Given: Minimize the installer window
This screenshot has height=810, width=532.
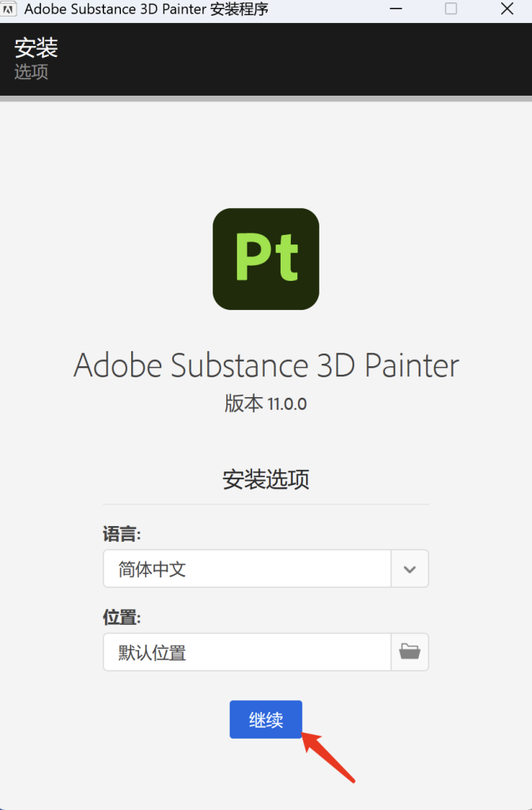Looking at the screenshot, I should click(394, 9).
